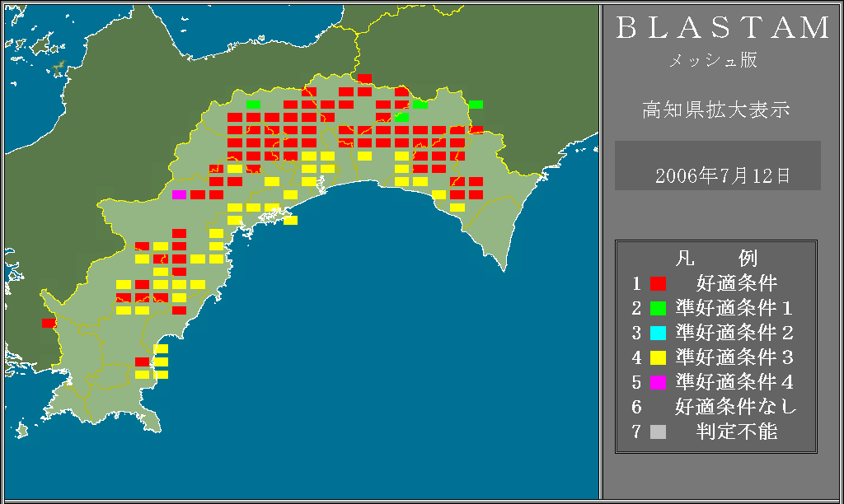Click the 好適条件なし legend label

click(x=735, y=407)
